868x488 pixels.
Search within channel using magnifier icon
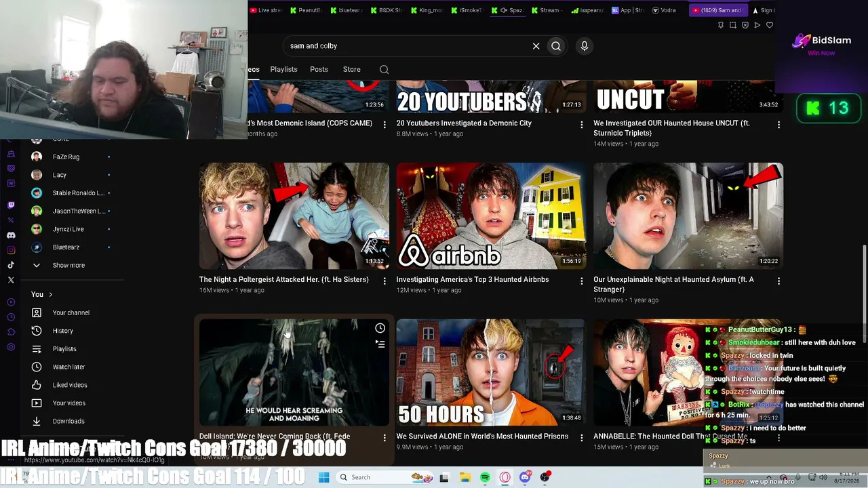pyautogui.click(x=384, y=69)
